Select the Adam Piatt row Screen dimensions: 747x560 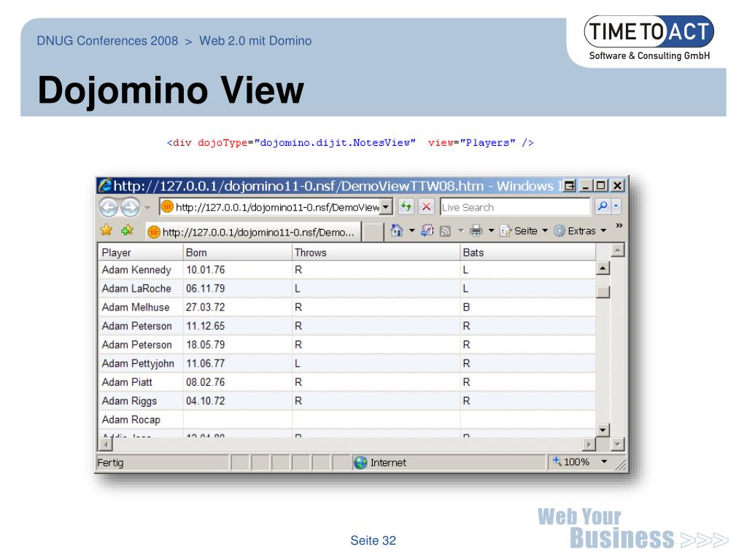point(347,382)
